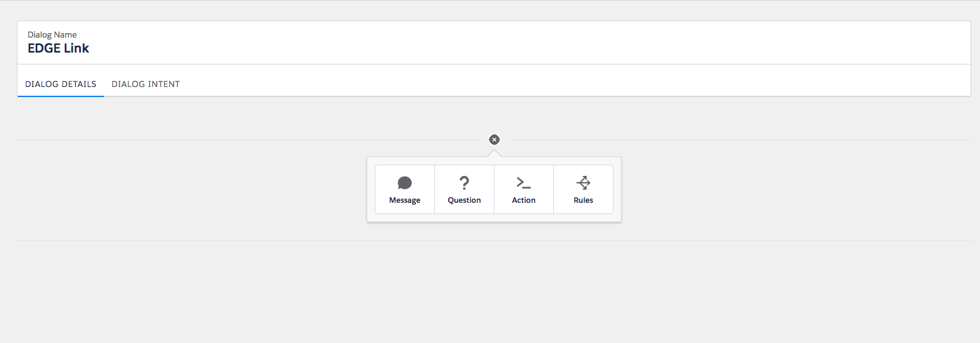Click the Action label text

[x=524, y=200]
